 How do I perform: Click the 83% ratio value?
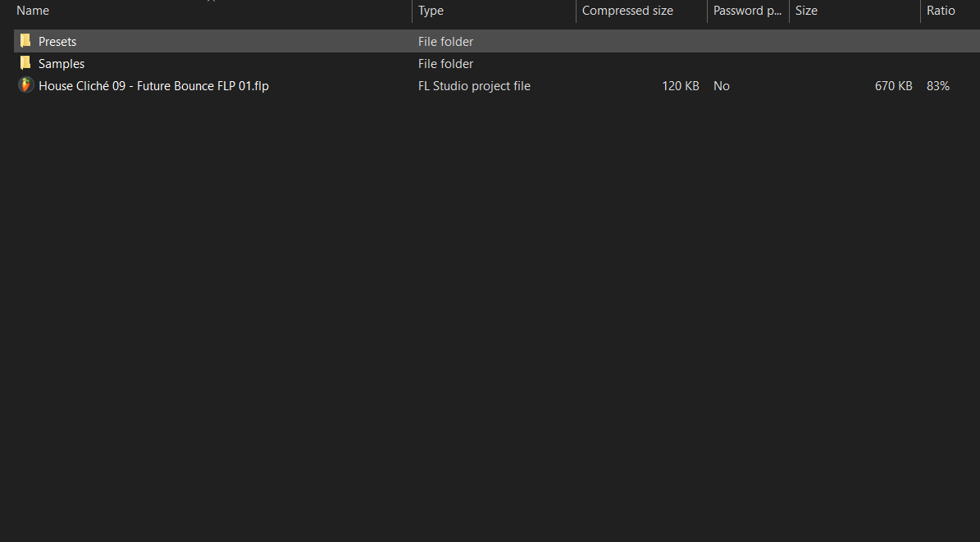tap(938, 86)
